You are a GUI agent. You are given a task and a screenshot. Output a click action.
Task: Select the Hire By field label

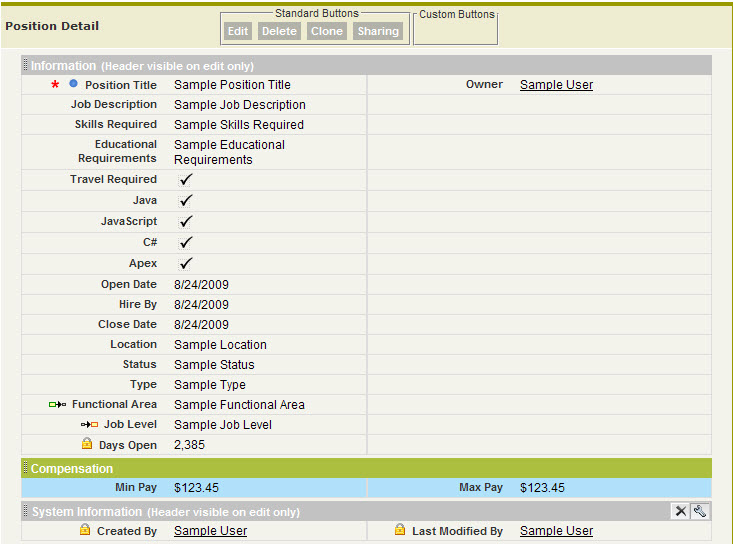(138, 304)
